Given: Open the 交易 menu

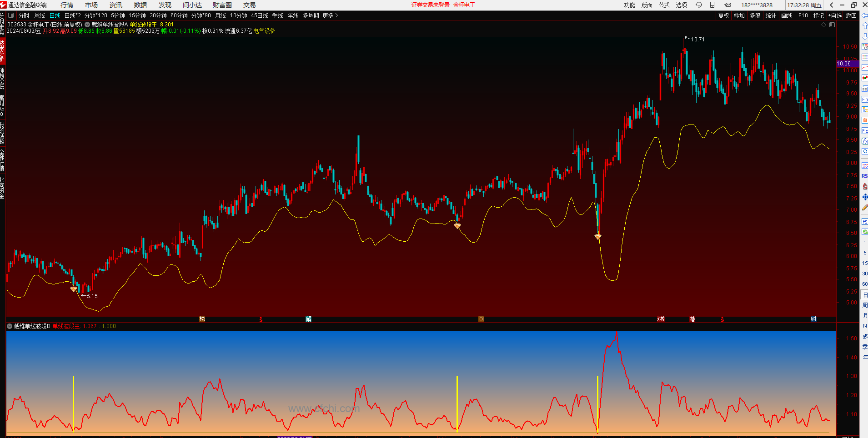Looking at the screenshot, I should [250, 5].
